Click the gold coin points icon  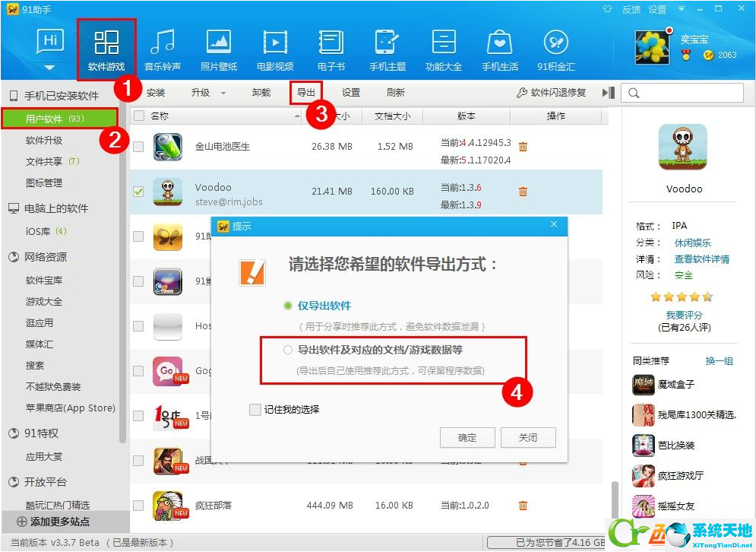[708, 55]
